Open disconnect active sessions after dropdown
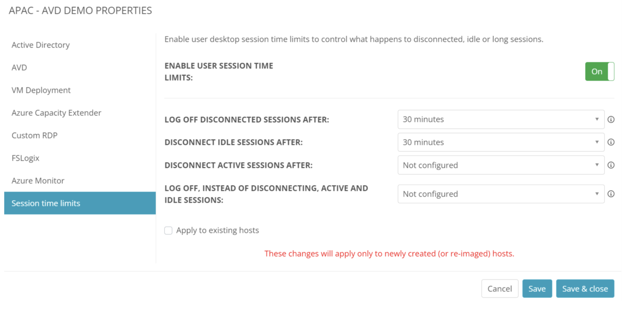 (501, 165)
